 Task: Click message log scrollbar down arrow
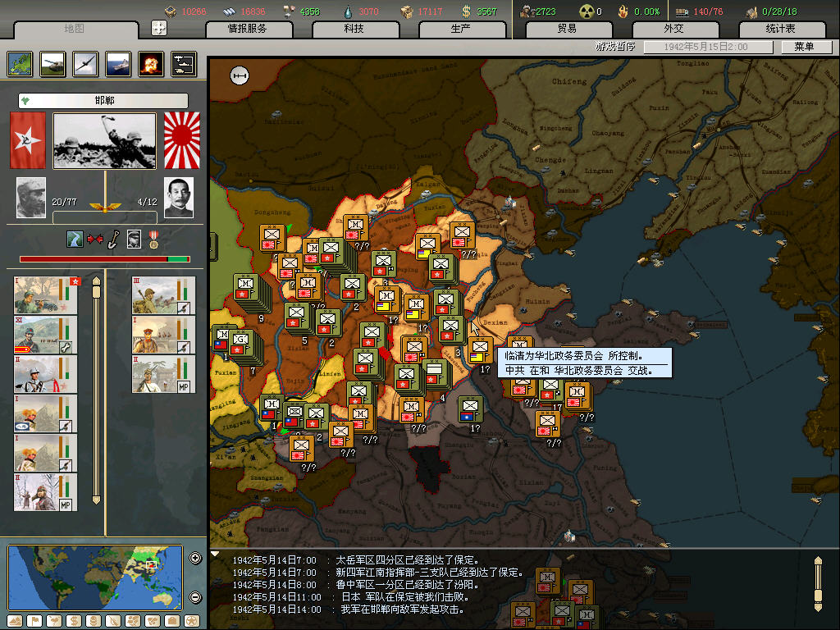[x=818, y=608]
